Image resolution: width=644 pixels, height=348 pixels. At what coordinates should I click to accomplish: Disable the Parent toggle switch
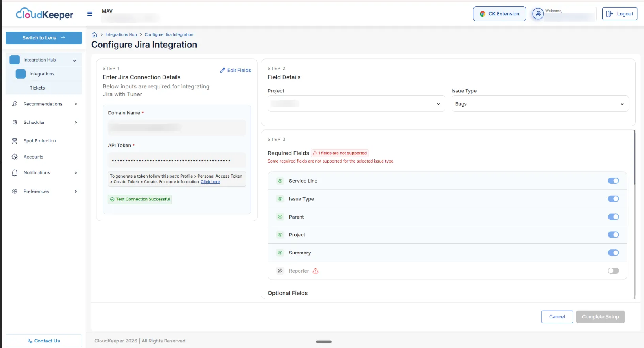click(613, 217)
